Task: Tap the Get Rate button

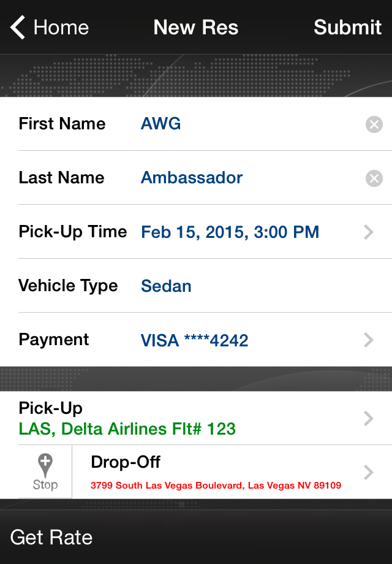Action: [x=51, y=537]
